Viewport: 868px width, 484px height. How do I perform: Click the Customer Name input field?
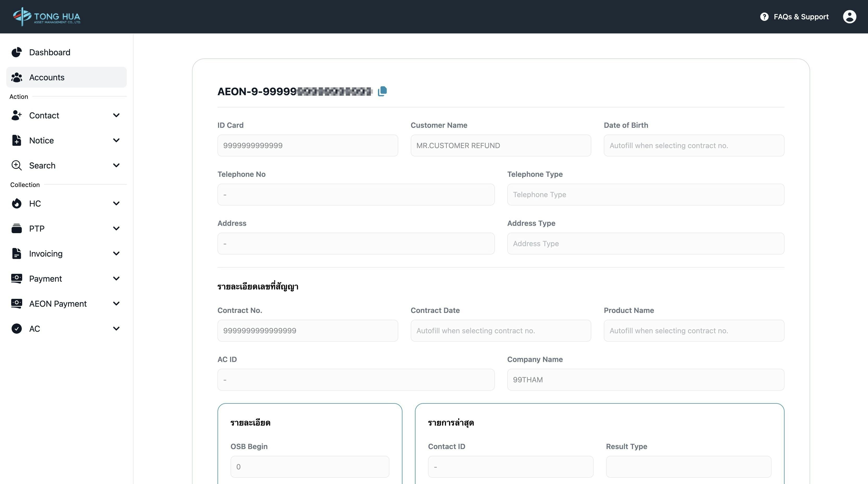[x=501, y=146]
